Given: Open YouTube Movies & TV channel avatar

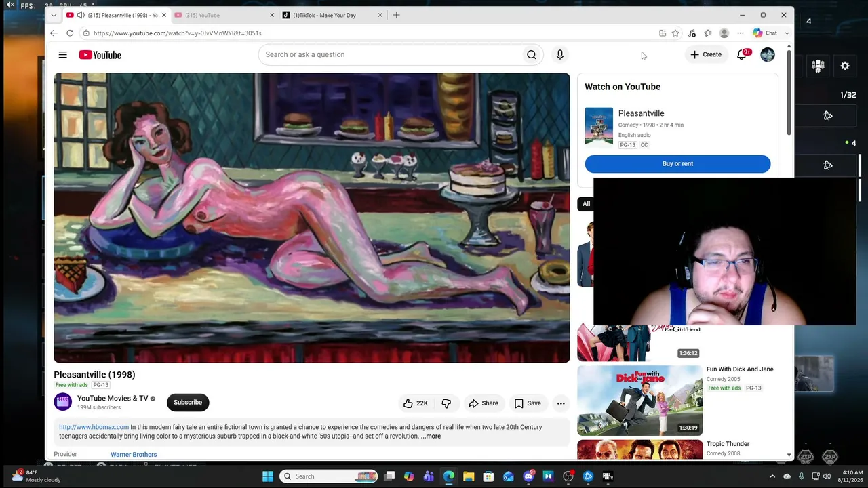Looking at the screenshot, I should point(63,403).
